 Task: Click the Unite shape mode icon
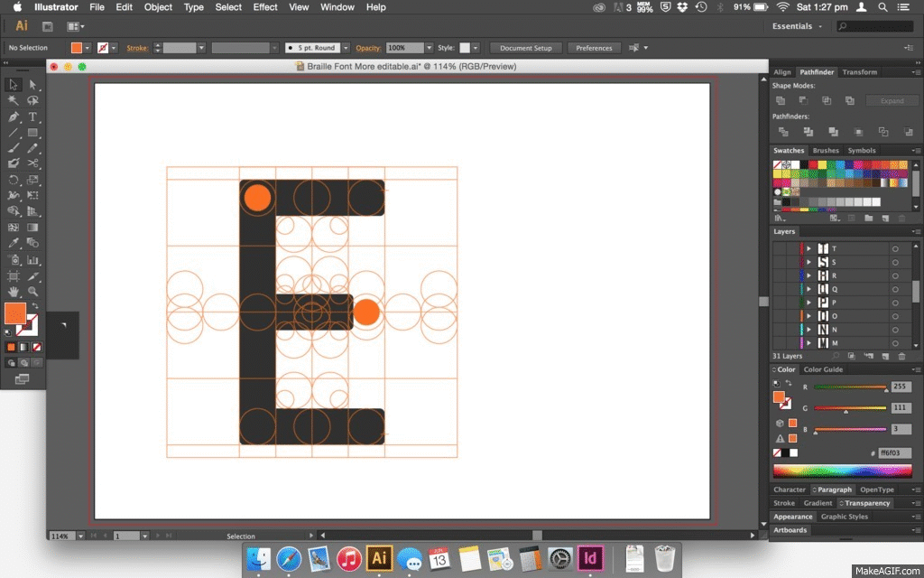pyautogui.click(x=781, y=100)
